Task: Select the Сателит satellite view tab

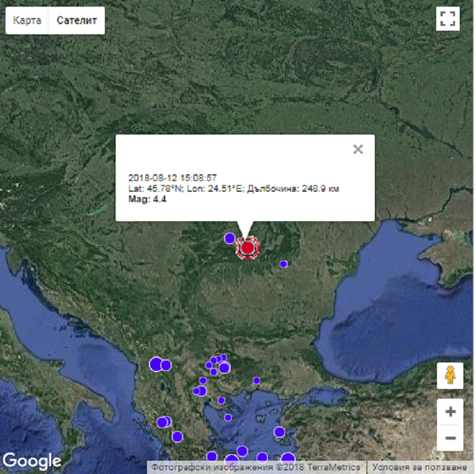Action: 77,21
